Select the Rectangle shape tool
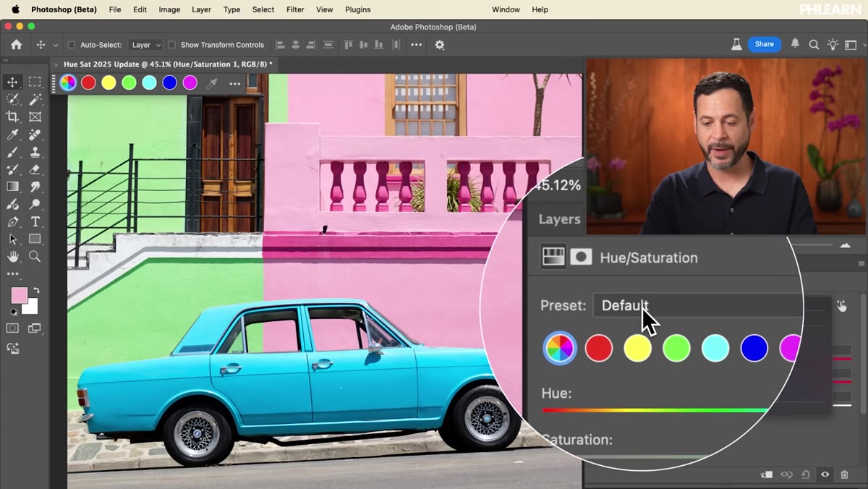The height and width of the screenshot is (489, 868). (35, 239)
